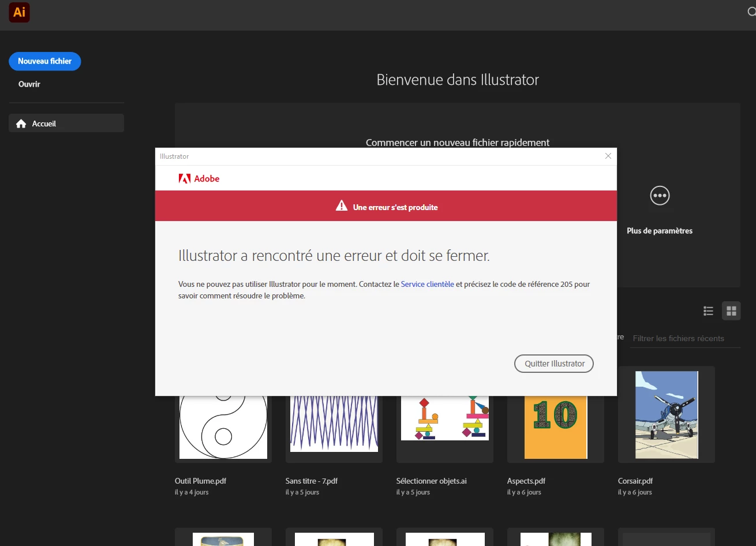
Task: Click the Illustrator dialog title text
Action: point(174,156)
